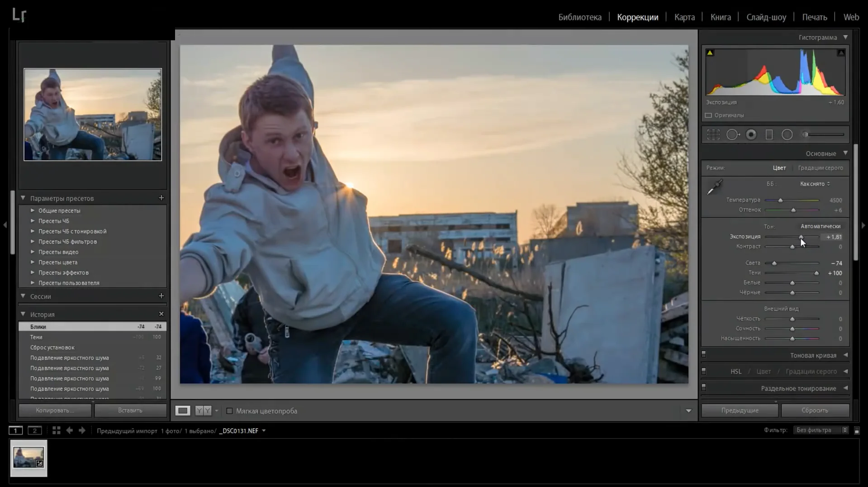This screenshot has height=487, width=868.
Task: Enable Мягкая цветопроба checkbox
Action: coord(229,411)
